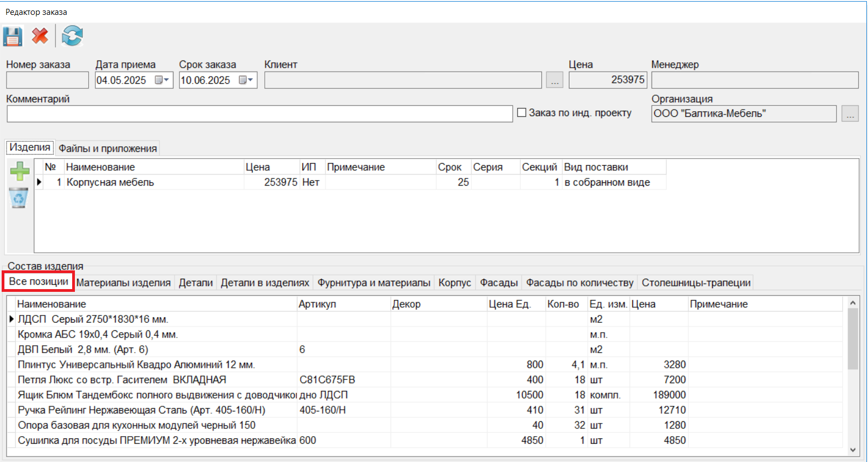Select the "Фасады по количеству" tab
Image resolution: width=868 pixels, height=462 pixels.
coord(579,282)
